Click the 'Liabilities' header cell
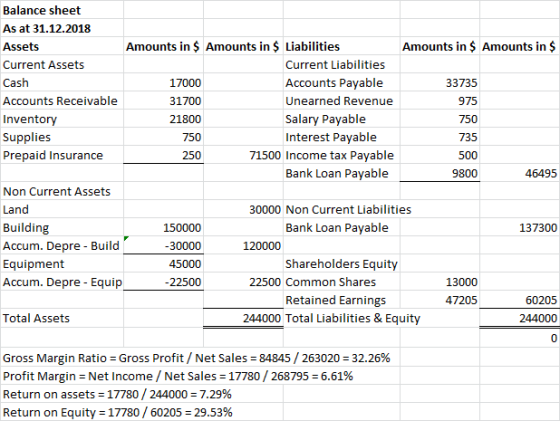This screenshot has width=560, height=421. point(341,46)
